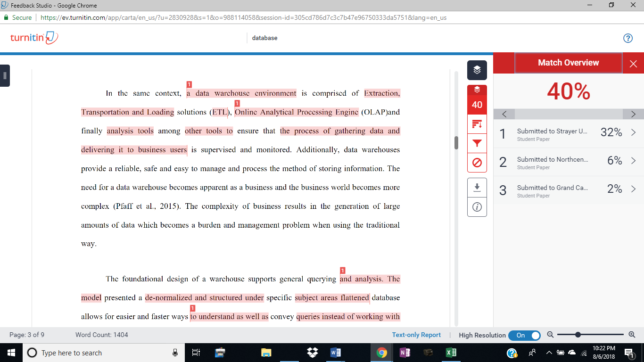Click the browser address bar URL
This screenshot has height=362, width=644.
(243, 17)
